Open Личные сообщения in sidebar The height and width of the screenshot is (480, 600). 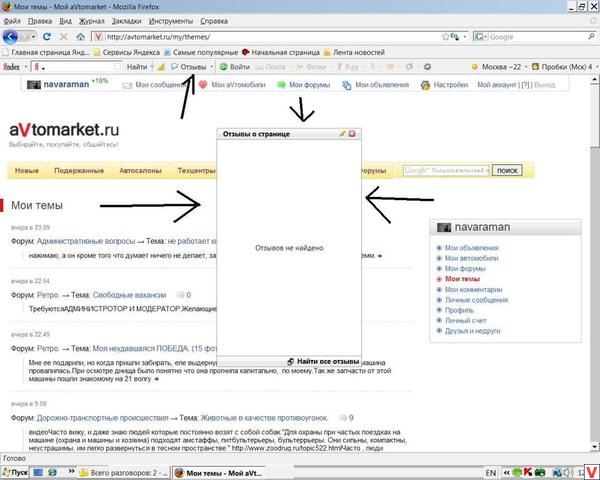[x=476, y=300]
